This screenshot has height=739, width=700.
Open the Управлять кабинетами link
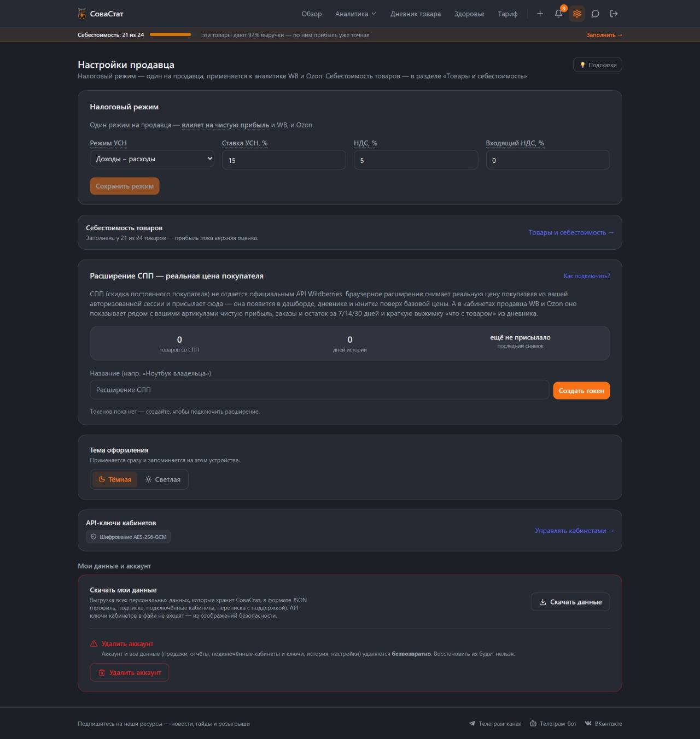pyautogui.click(x=574, y=531)
